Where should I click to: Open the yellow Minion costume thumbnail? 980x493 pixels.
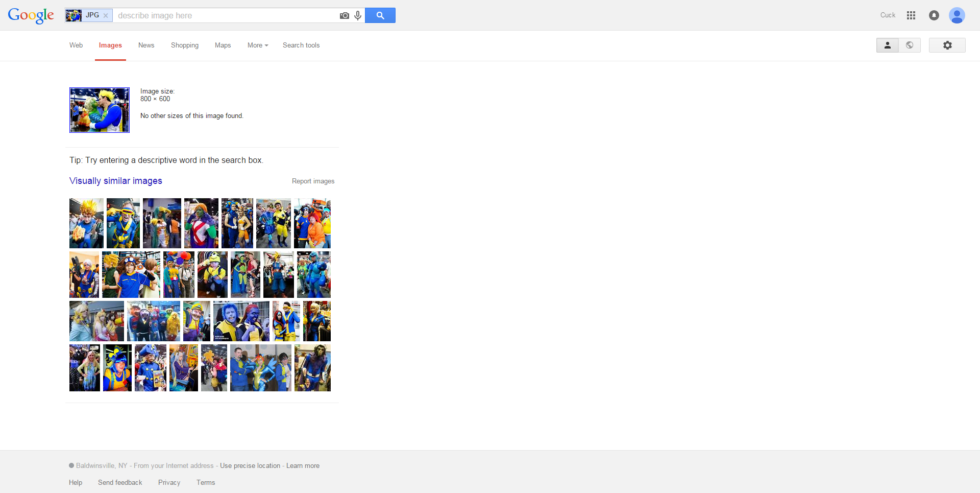212,274
